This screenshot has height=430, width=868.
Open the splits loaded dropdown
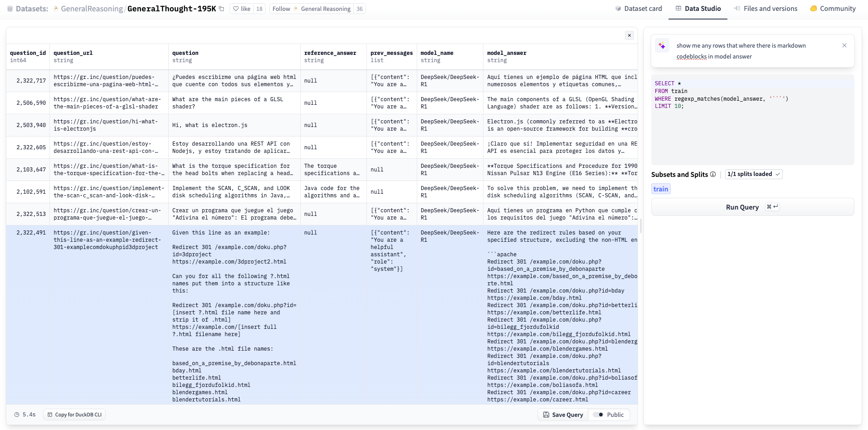click(x=753, y=174)
